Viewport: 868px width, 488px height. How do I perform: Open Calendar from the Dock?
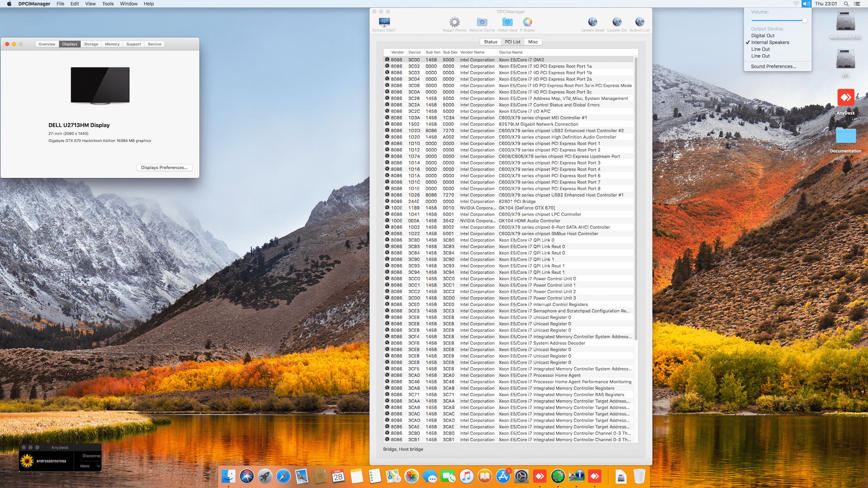tap(338, 476)
